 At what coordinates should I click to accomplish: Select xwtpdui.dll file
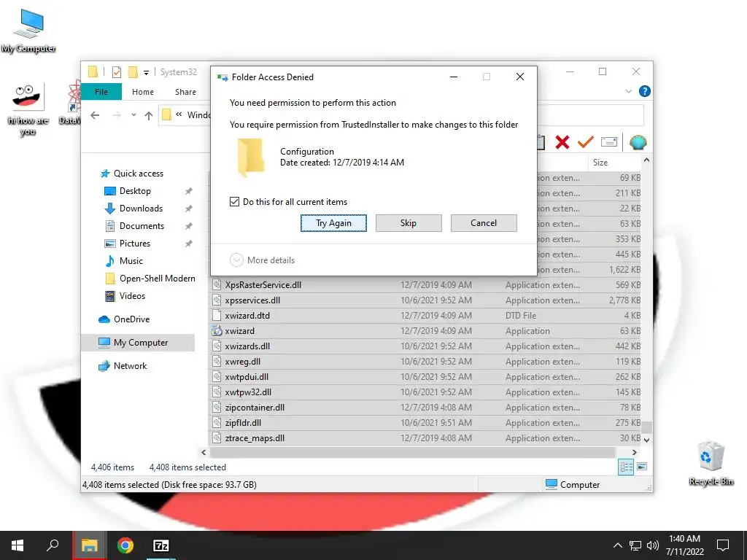(x=247, y=377)
